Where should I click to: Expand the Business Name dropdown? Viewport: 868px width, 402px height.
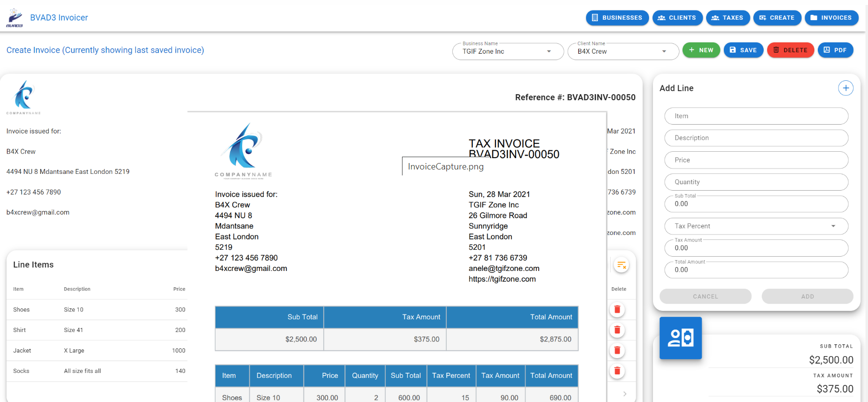pos(508,51)
